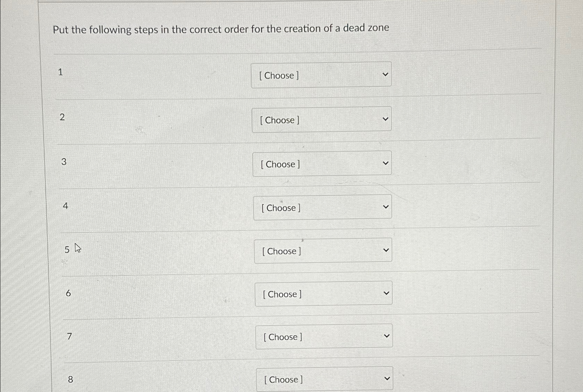Open the step 6 Choose dropdown
Screen dimensions: 583x392
click(323, 293)
